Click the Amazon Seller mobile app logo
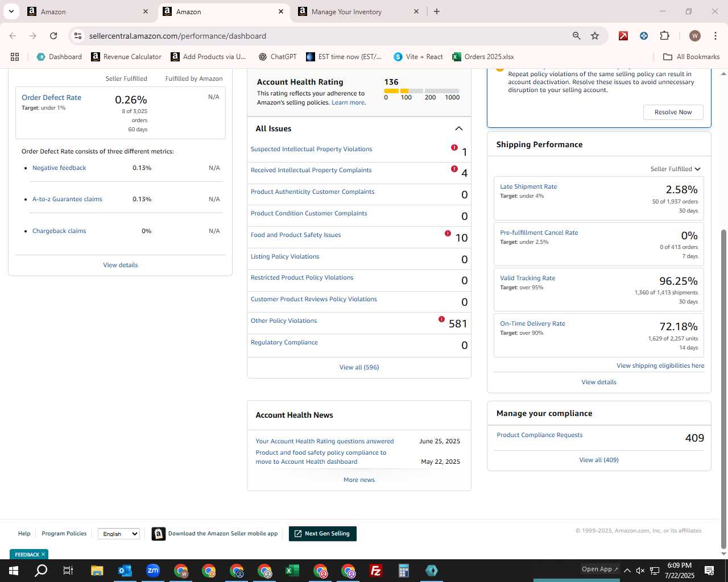 pyautogui.click(x=159, y=534)
